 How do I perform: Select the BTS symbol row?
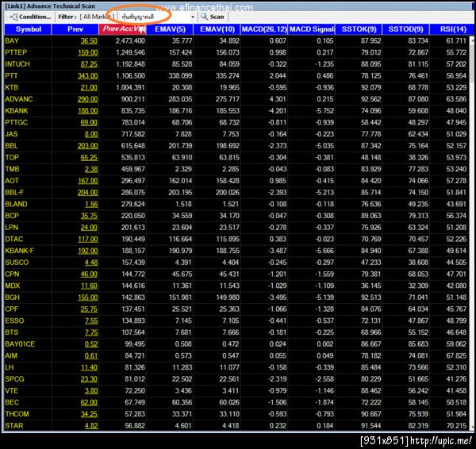click(x=236, y=332)
